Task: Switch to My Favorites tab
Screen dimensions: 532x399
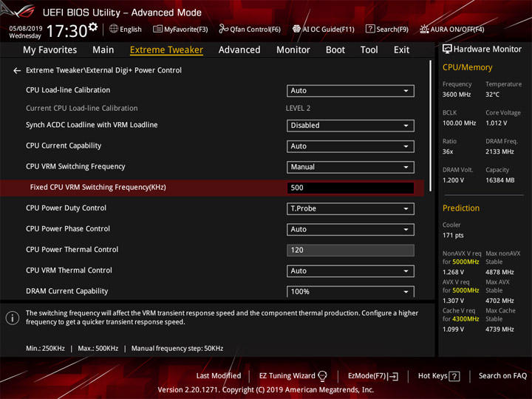Action: tap(50, 50)
